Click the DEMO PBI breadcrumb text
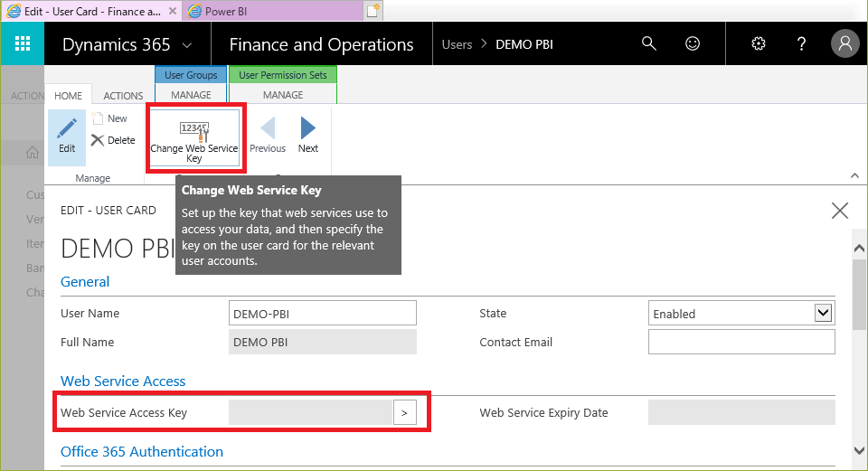This screenshot has height=471, width=868. click(x=524, y=44)
